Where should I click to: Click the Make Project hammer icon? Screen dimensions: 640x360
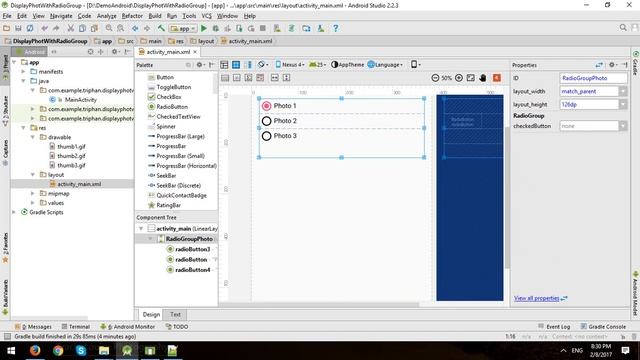coord(161,28)
